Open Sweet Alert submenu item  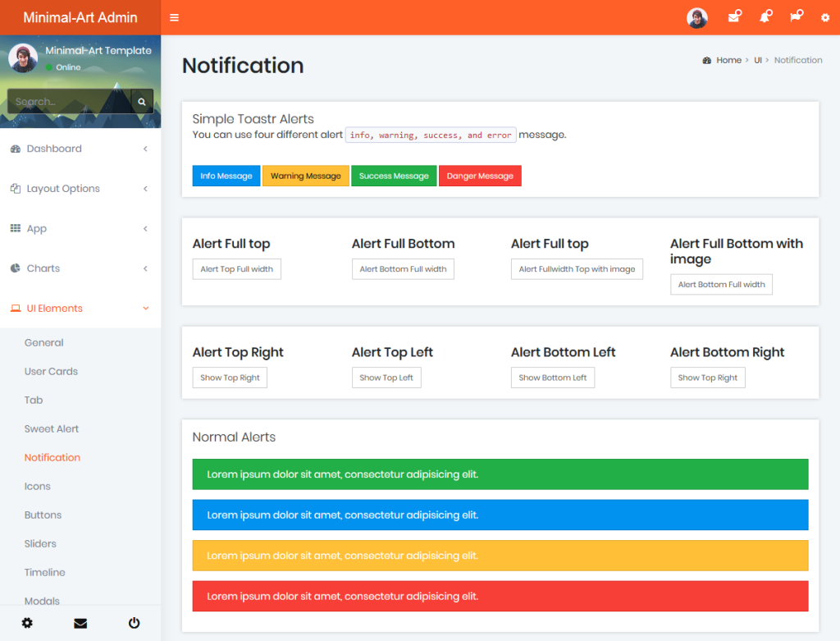(52, 428)
